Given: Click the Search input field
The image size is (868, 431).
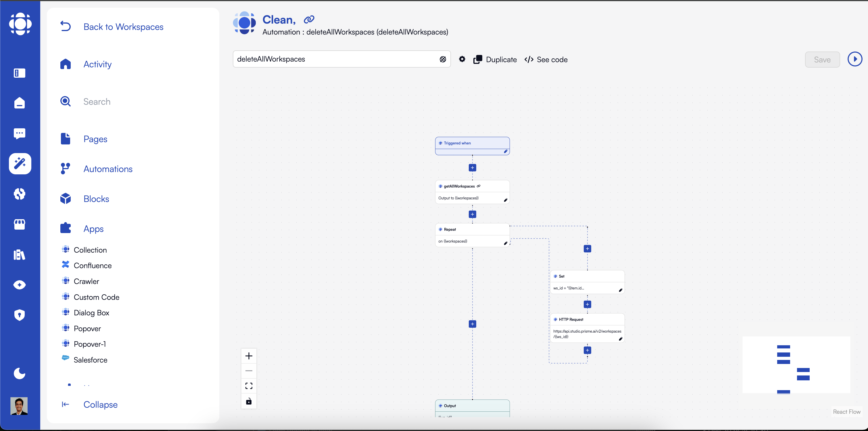Looking at the screenshot, I should 97,102.
